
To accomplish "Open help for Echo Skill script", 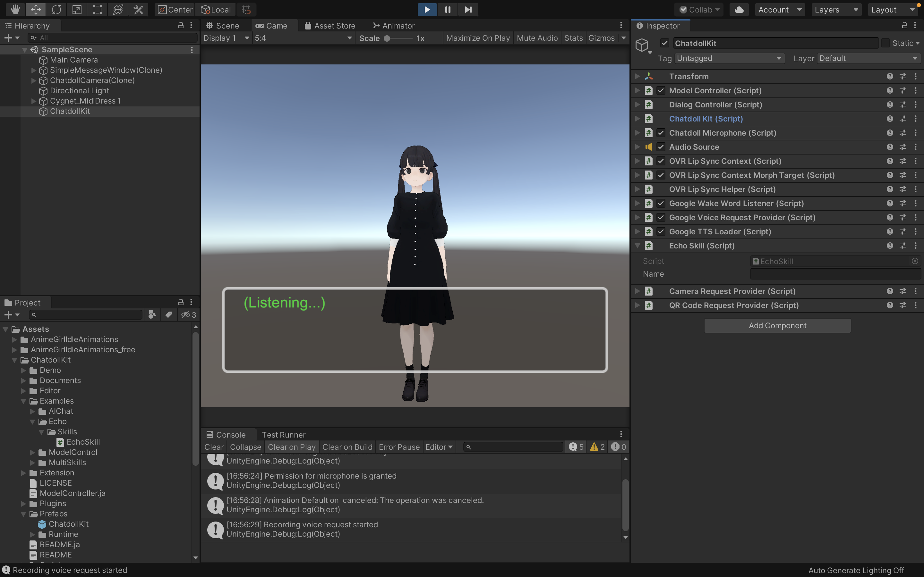I will coord(890,246).
